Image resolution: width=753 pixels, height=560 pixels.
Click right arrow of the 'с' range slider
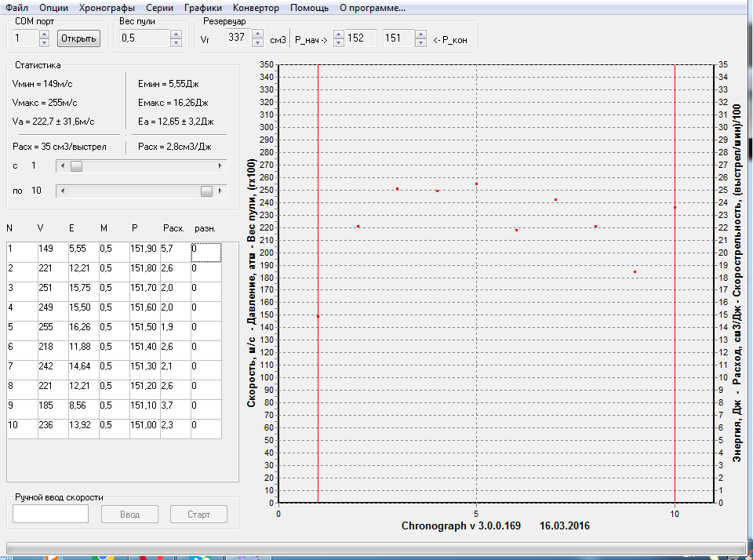pyautogui.click(x=220, y=166)
